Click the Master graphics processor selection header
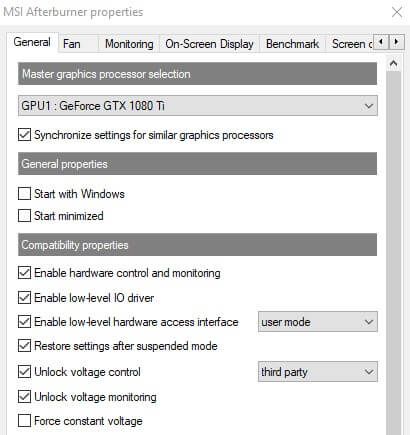Image resolution: width=410 pixels, height=435 pixels. [x=198, y=74]
